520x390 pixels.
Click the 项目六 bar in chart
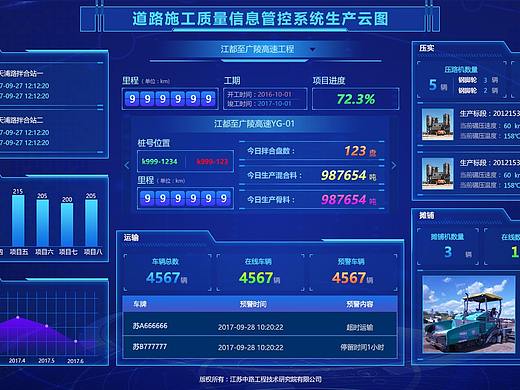[x=42, y=223]
